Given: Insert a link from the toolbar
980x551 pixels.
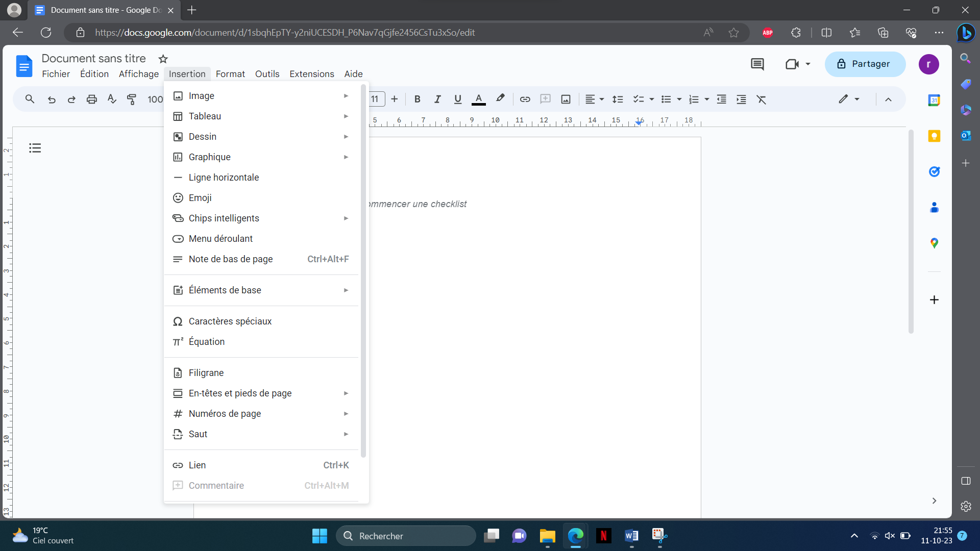Looking at the screenshot, I should (525, 99).
